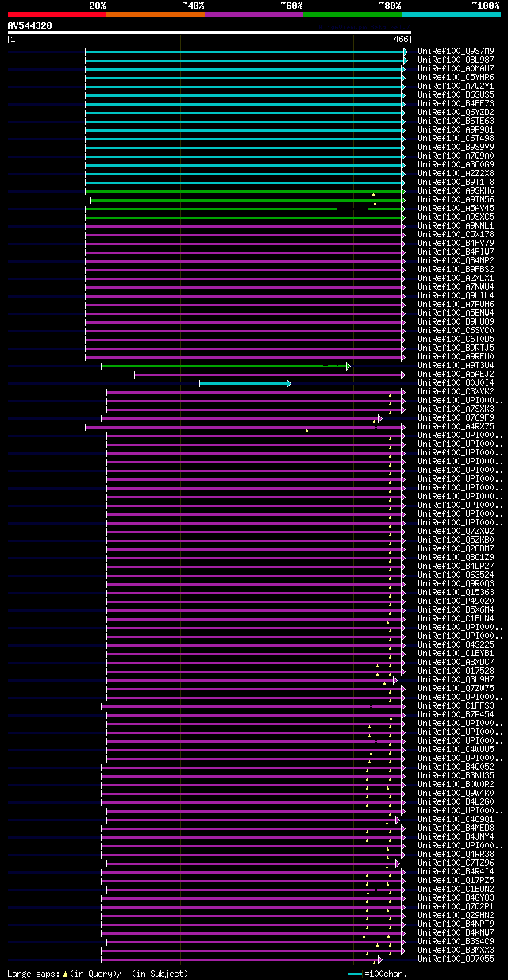Viewport: 508px width, 980px height.
Task: Open hit UniRef100_Q9S7M9
Action: pos(456,51)
